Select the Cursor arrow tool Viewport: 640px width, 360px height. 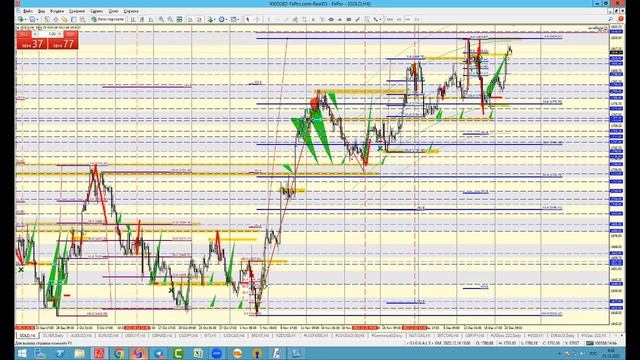click(x=248, y=19)
